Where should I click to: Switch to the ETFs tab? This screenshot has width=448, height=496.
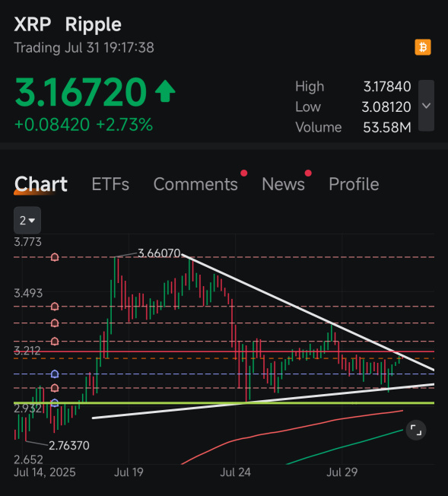(110, 184)
